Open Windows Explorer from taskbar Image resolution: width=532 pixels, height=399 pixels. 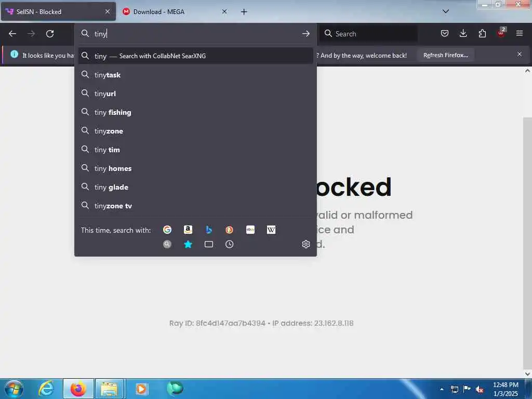(109, 389)
